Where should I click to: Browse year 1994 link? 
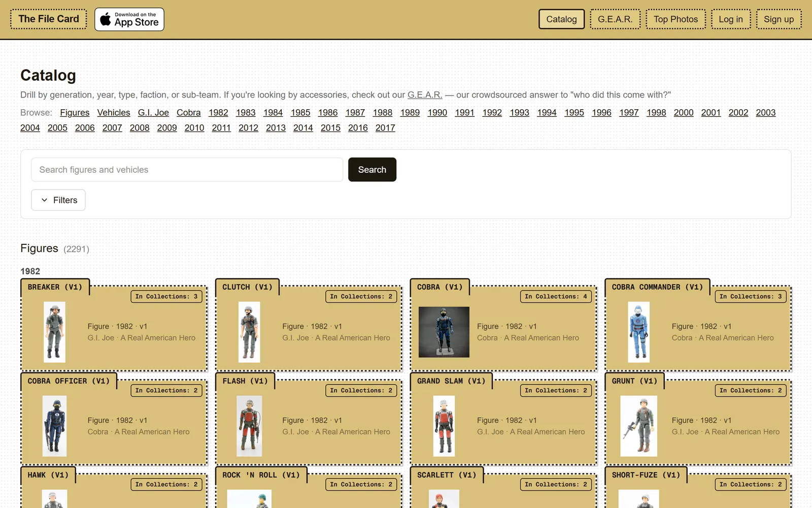(547, 113)
